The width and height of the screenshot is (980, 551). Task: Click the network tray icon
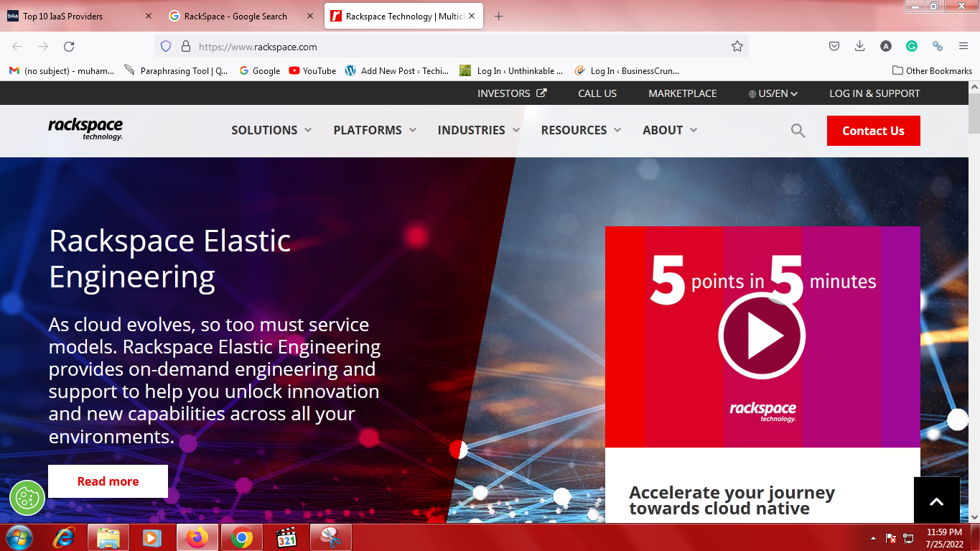pyautogui.click(x=908, y=538)
